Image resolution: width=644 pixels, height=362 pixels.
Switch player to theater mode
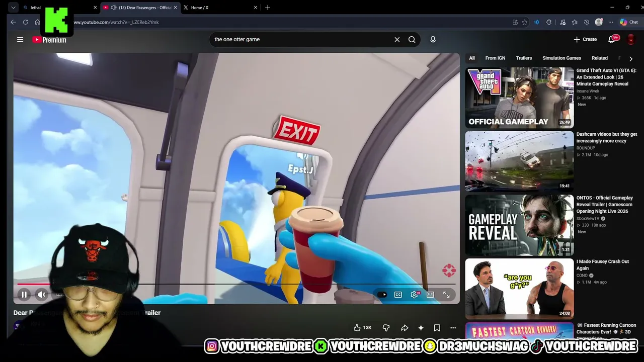click(x=430, y=295)
